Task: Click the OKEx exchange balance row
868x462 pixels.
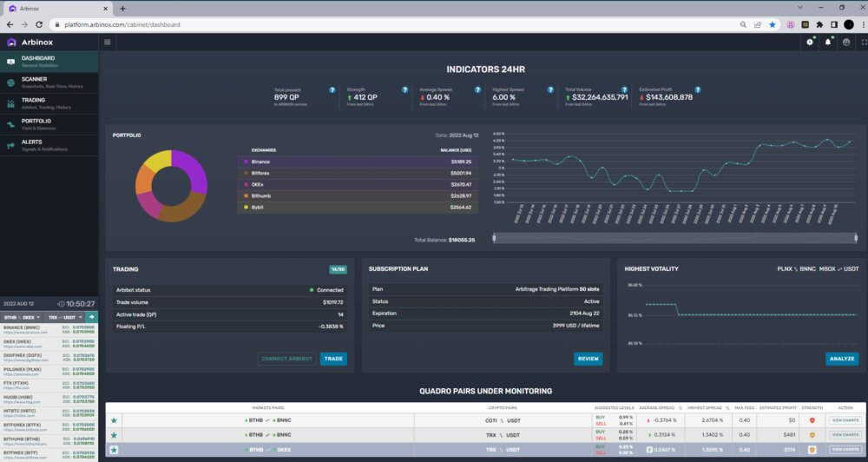Action: (x=358, y=184)
